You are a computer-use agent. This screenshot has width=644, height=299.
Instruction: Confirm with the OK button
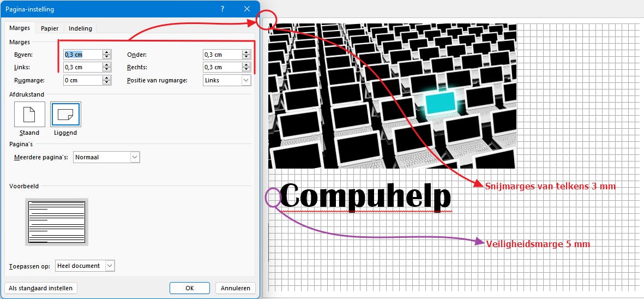(190, 288)
